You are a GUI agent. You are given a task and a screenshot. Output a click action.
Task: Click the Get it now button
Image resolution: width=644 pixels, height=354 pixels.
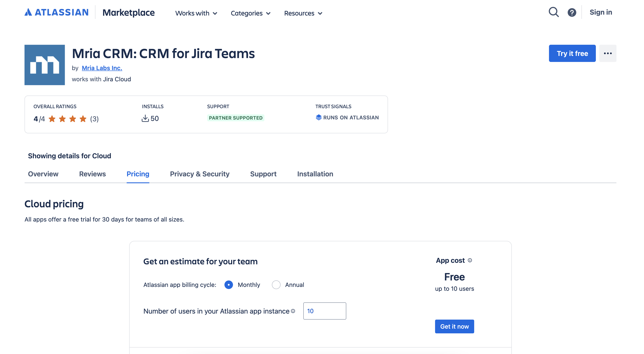coord(454,326)
